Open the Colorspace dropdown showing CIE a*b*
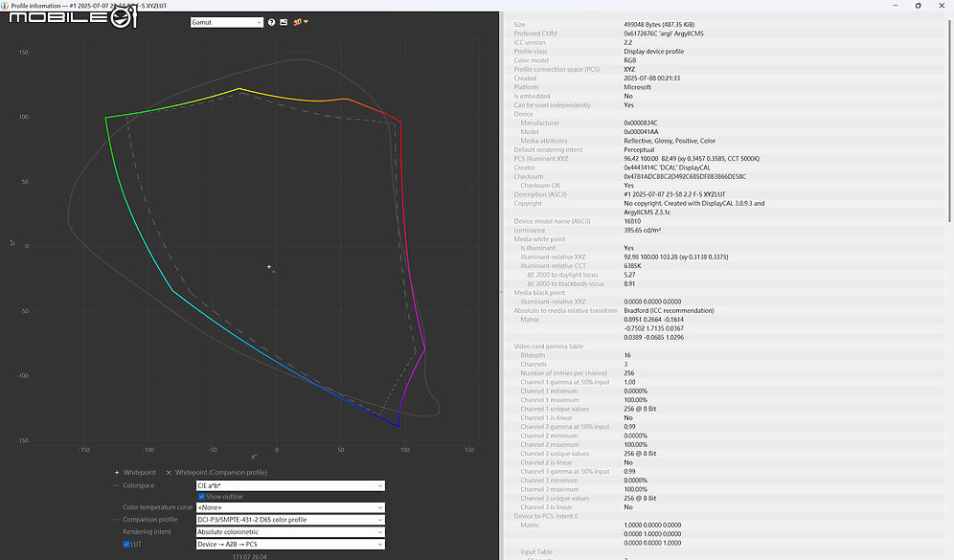Screen dimensions: 954x560 point(290,486)
